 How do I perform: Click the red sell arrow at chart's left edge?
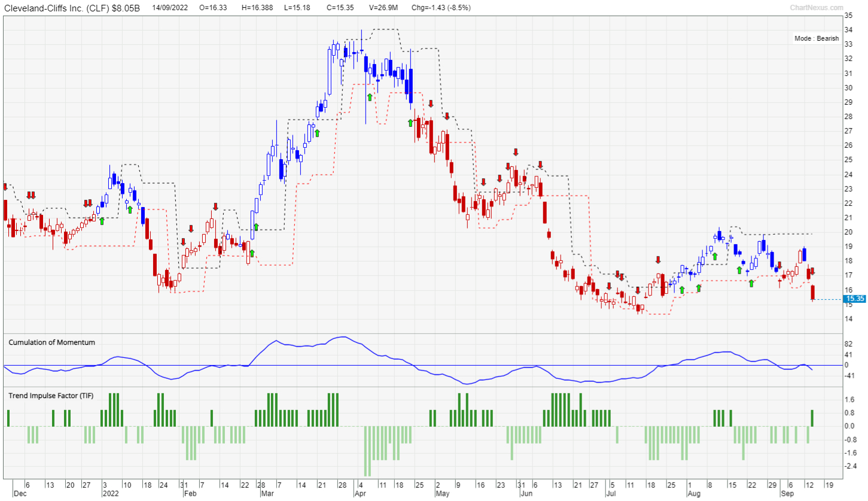(x=5, y=187)
